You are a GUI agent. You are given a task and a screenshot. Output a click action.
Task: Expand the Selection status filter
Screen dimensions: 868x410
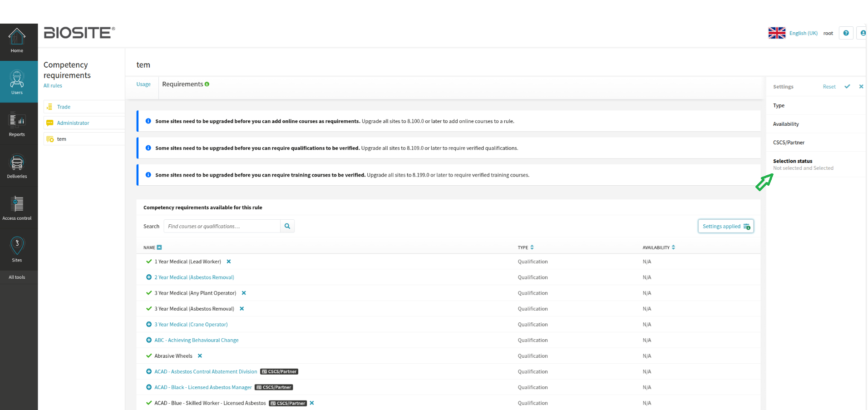pyautogui.click(x=816, y=164)
